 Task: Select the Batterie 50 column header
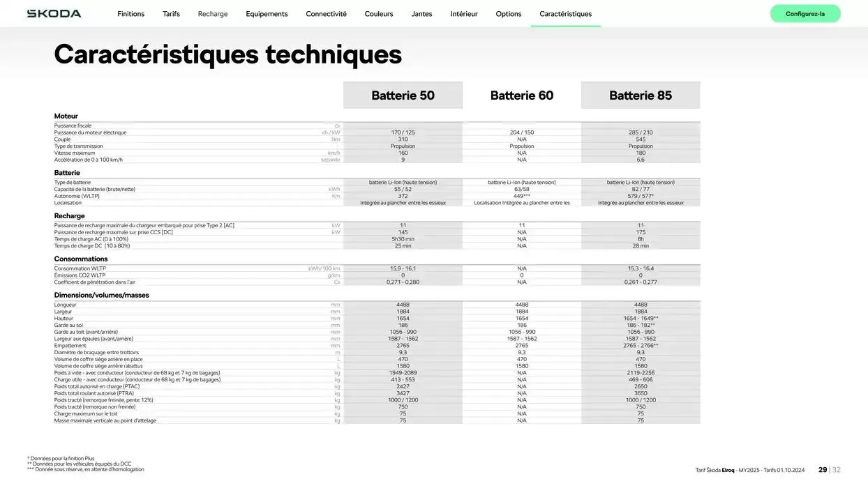point(403,94)
